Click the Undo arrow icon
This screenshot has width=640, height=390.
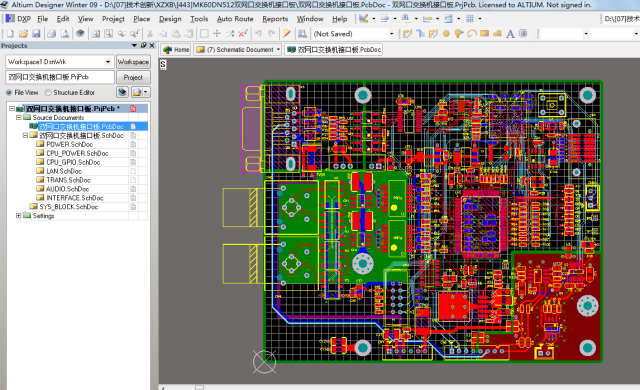[x=258, y=34]
